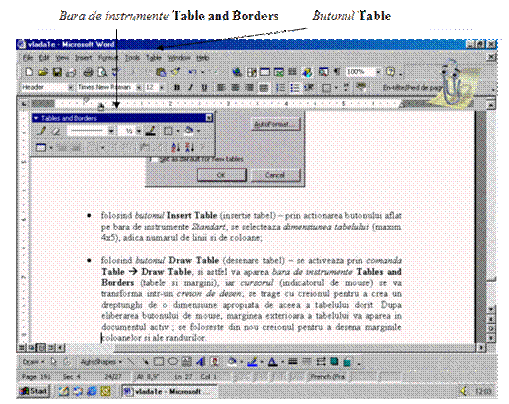
Task: Select the table Eraser tool
Action: point(56,131)
